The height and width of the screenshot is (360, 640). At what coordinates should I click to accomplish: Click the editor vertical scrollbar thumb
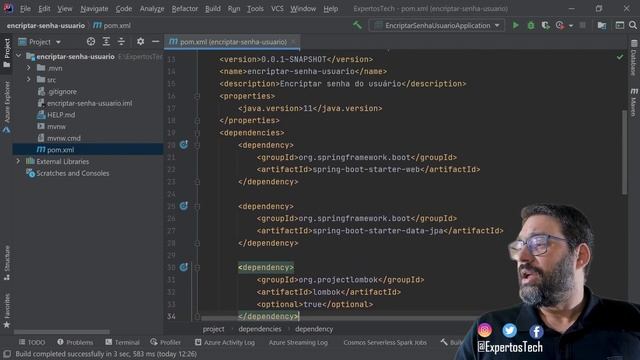(624, 152)
